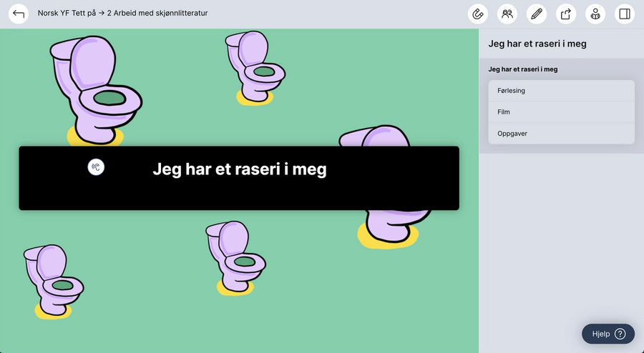Image resolution: width=644 pixels, height=353 pixels.
Task: Click the black banner heading 'Jeg har et raseri i meg'
Action: coord(240,169)
